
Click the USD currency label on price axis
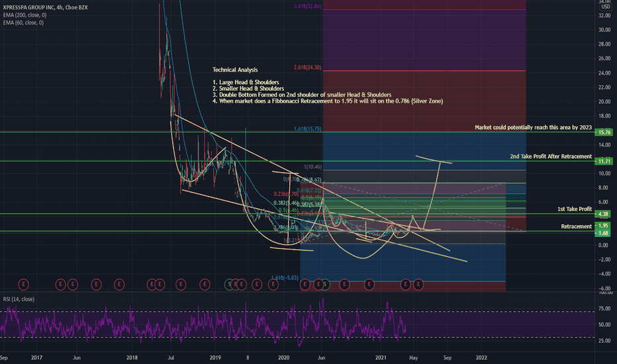[x=605, y=7]
